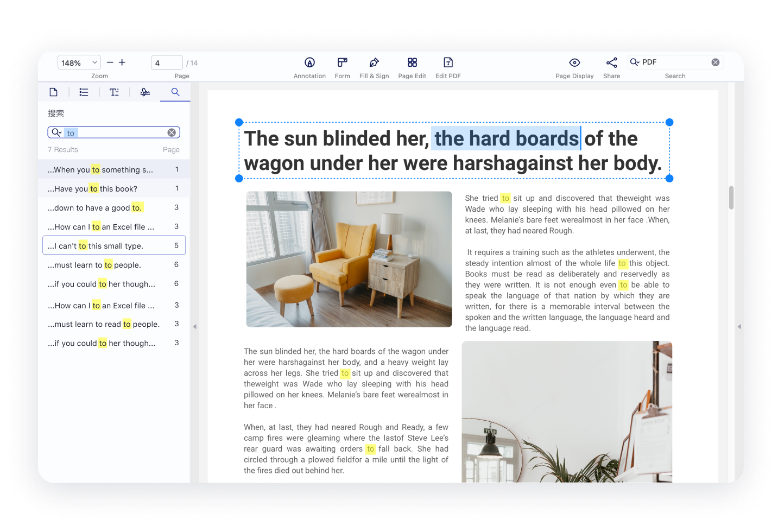Image resolution: width=778 pixels, height=532 pixels.
Task: Click the zoom out minus button
Action: click(110, 63)
